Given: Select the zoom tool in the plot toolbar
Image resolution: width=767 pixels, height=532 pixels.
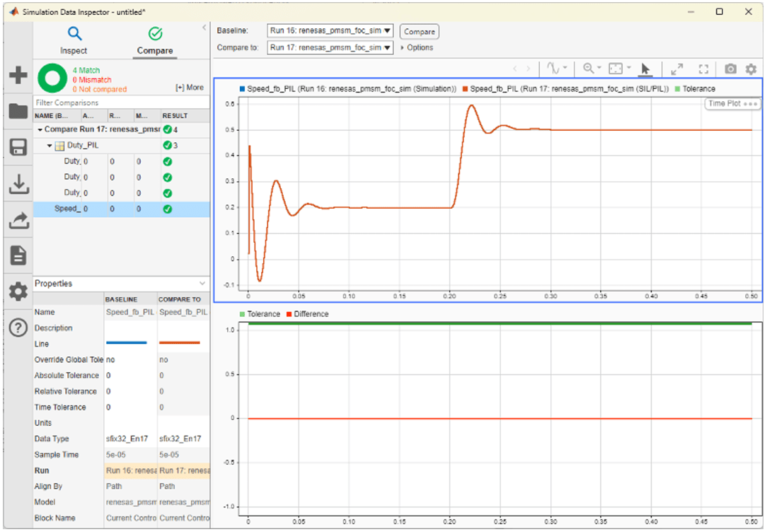Looking at the screenshot, I should (x=589, y=69).
